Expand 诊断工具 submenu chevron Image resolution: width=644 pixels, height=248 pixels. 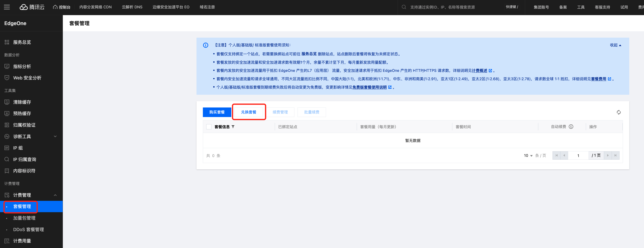pyautogui.click(x=55, y=136)
